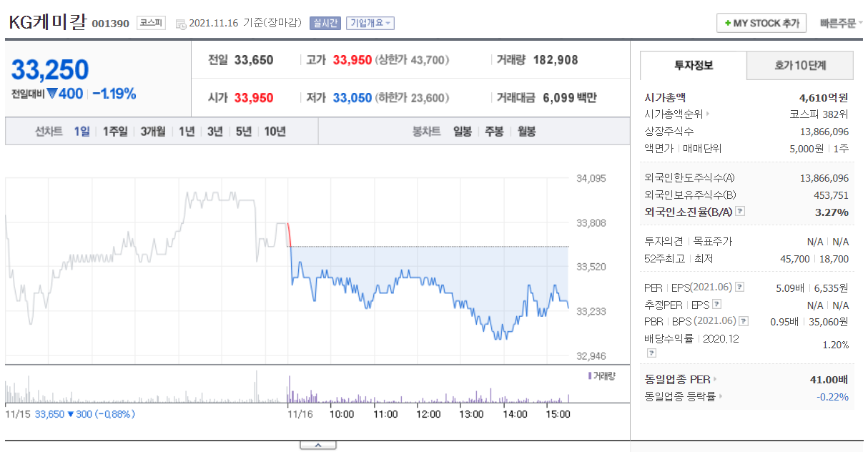Switch to the 호가10단계 tab
This screenshot has height=452, width=868.
coord(800,65)
